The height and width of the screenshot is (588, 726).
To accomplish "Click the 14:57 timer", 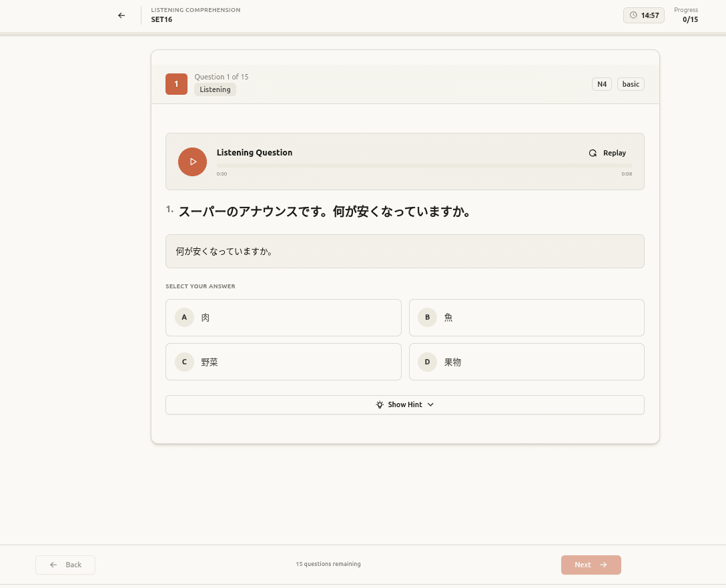I will [x=643, y=15].
